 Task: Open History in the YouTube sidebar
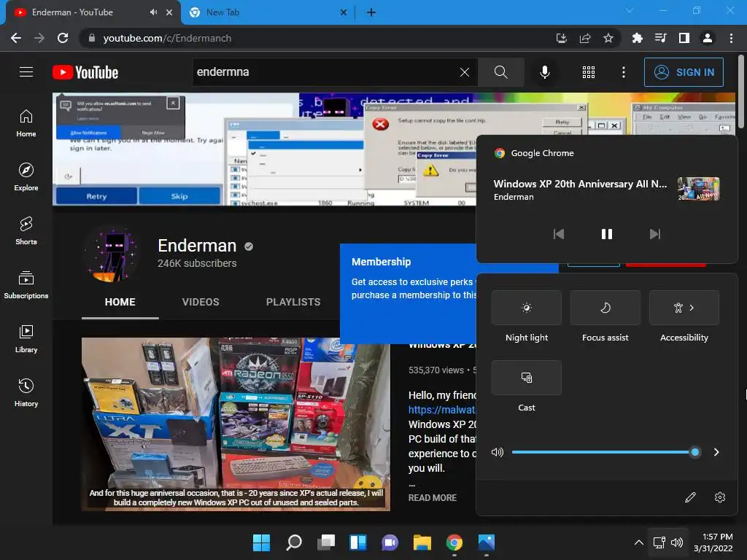(26, 392)
